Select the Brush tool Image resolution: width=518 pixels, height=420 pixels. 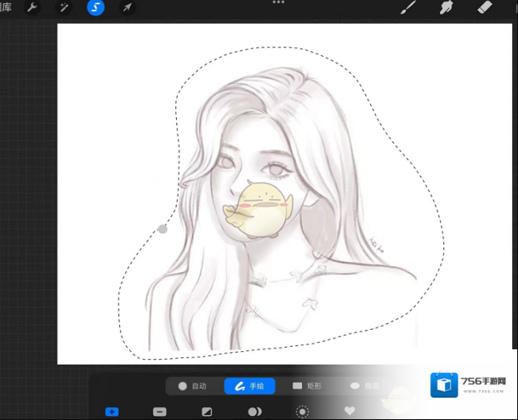tap(408, 8)
